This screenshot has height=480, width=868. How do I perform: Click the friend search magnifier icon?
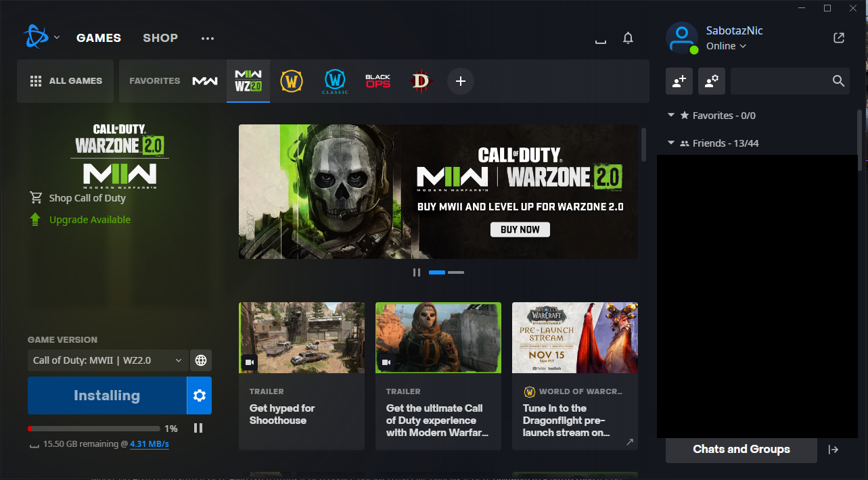[839, 81]
